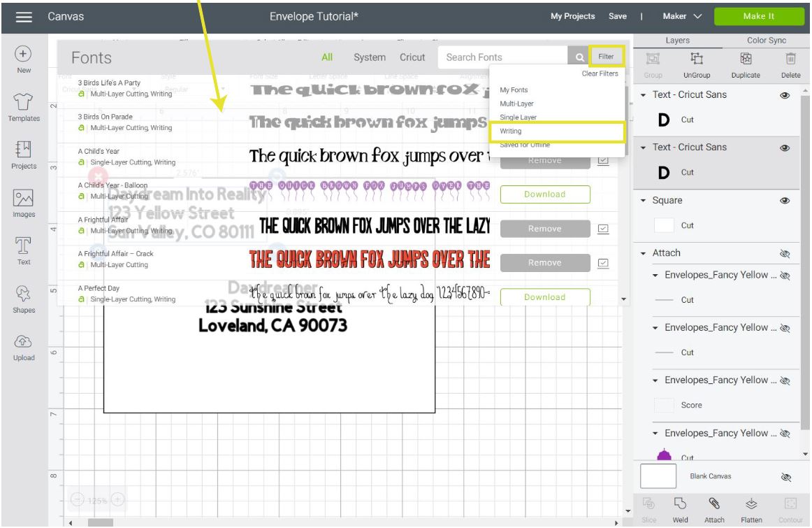Click the Contour tool icon
This screenshot has height=528, width=812.
(790, 503)
